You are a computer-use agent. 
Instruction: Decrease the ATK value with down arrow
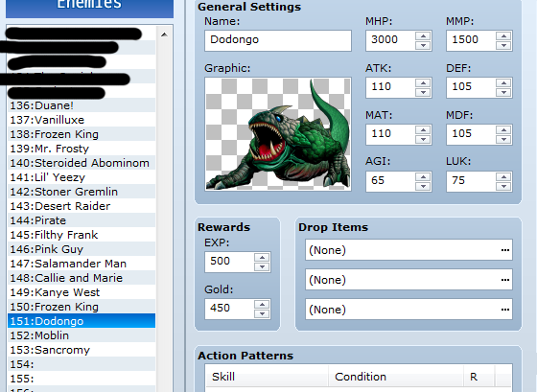point(423,92)
